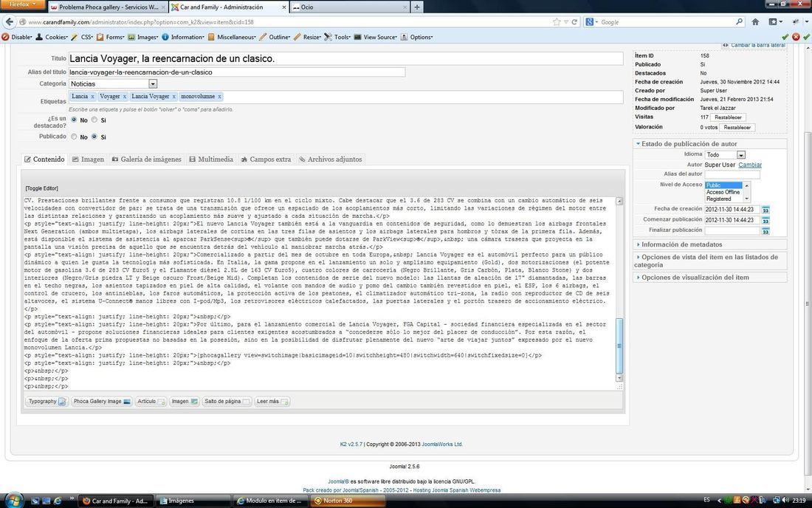
Task: Open calendar for Comenzar publicación
Action: point(765,220)
